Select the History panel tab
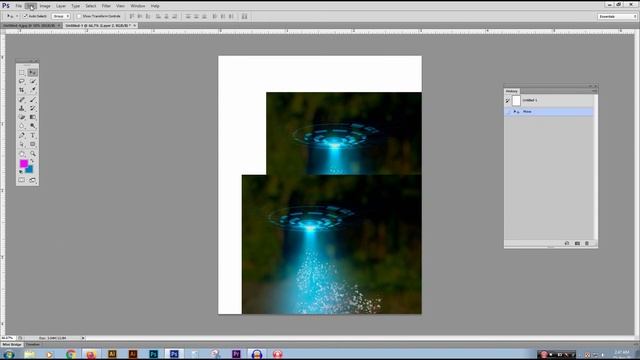 511,91
